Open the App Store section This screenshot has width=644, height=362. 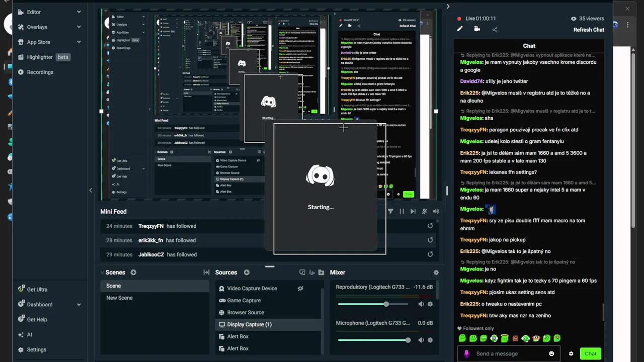coord(38,42)
